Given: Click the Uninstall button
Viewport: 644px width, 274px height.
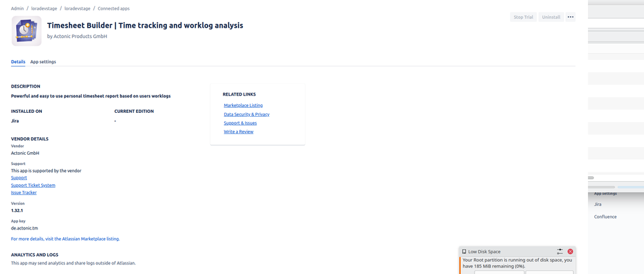Looking at the screenshot, I should click(x=551, y=17).
